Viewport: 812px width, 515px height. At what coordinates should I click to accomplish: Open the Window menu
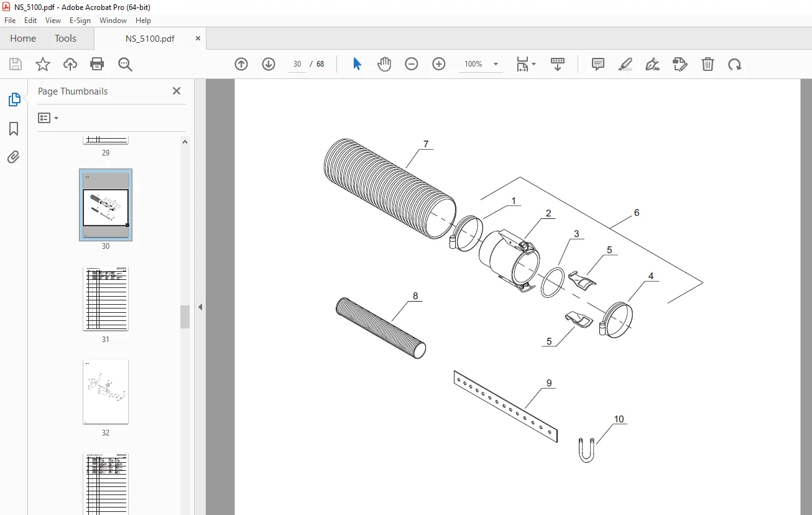coord(113,21)
